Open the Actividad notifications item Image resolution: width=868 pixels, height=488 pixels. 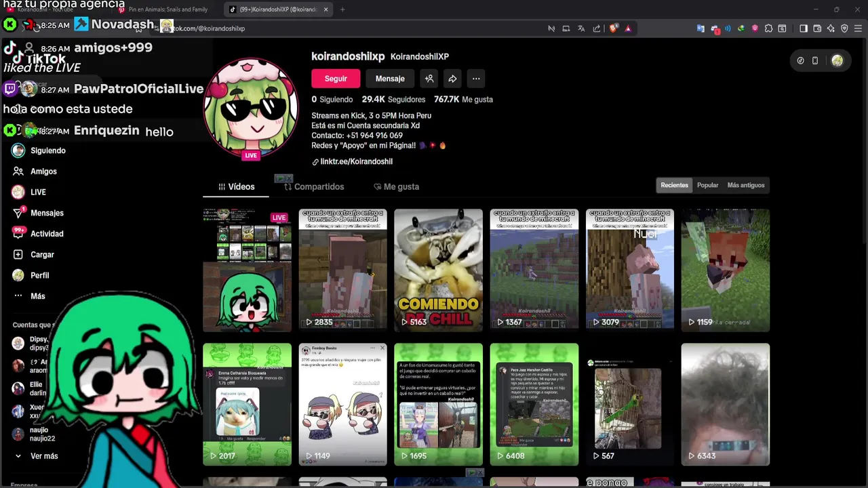coord(38,234)
